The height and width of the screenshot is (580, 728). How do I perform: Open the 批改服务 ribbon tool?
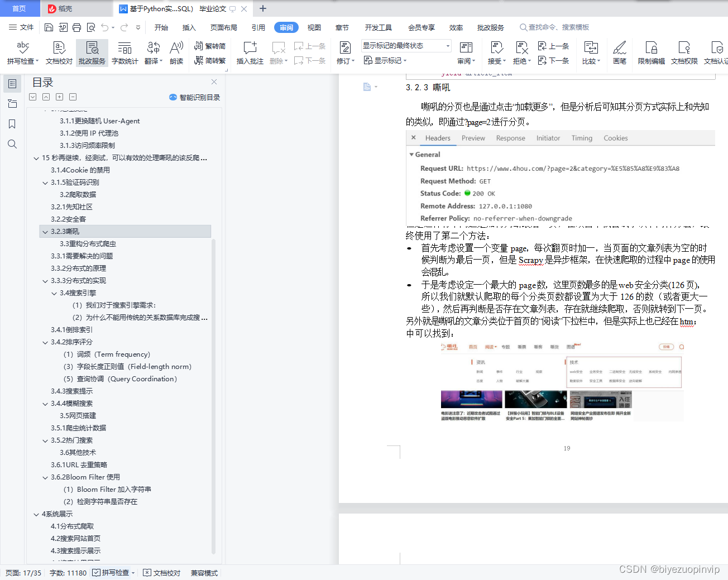coord(92,53)
